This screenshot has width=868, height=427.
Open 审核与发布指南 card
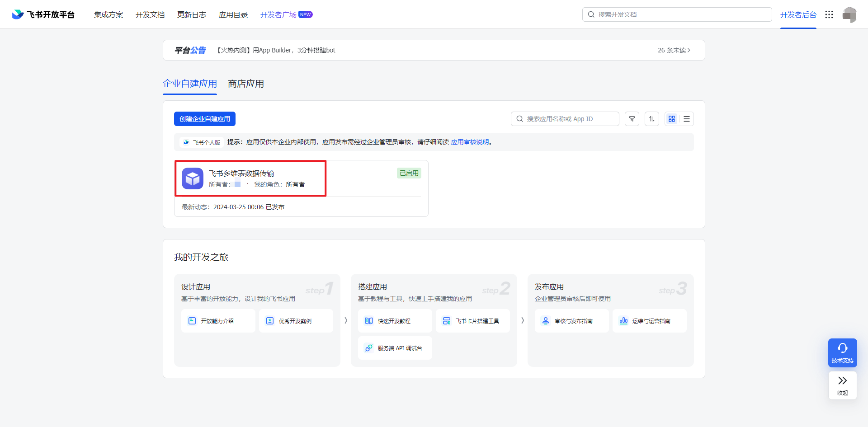[572, 321]
